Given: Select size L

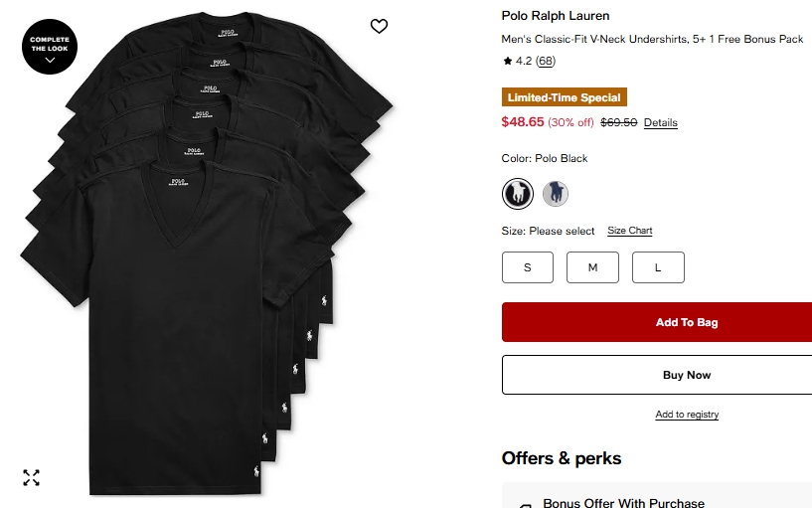Looking at the screenshot, I should coord(658,267).
